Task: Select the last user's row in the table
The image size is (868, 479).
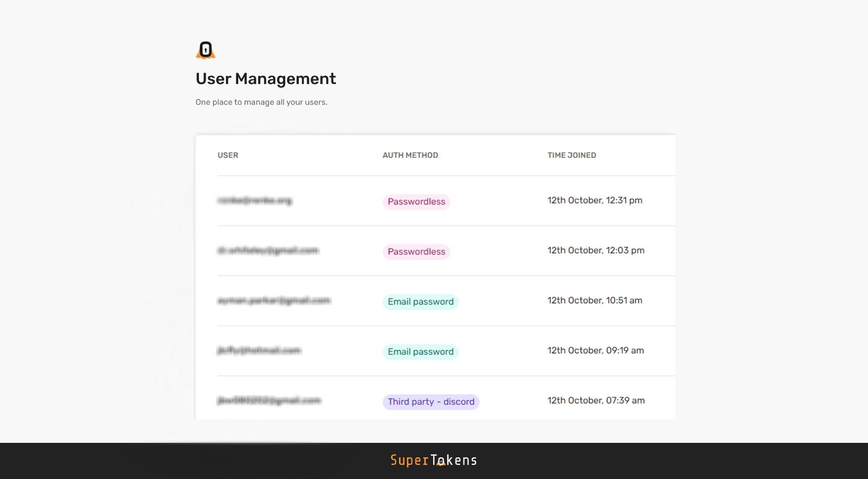Action: pyautogui.click(x=434, y=400)
